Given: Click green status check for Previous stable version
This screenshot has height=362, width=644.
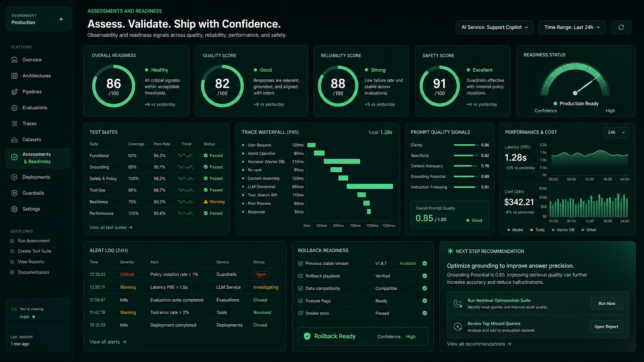Looking at the screenshot, I should coord(424,264).
